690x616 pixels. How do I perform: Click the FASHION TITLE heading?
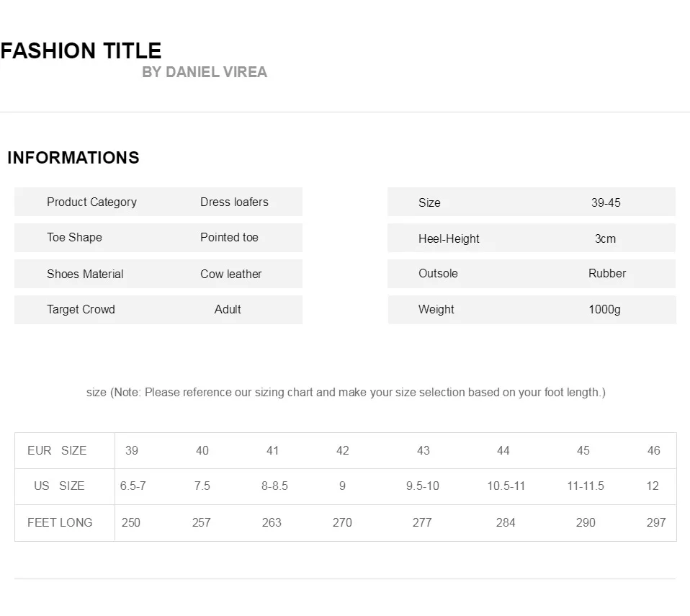coord(81,50)
